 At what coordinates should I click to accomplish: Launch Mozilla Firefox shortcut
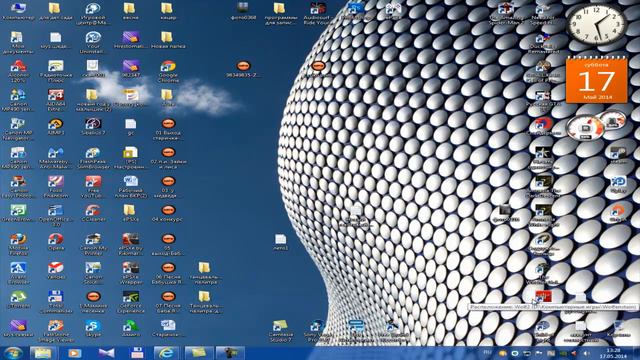click(x=18, y=244)
